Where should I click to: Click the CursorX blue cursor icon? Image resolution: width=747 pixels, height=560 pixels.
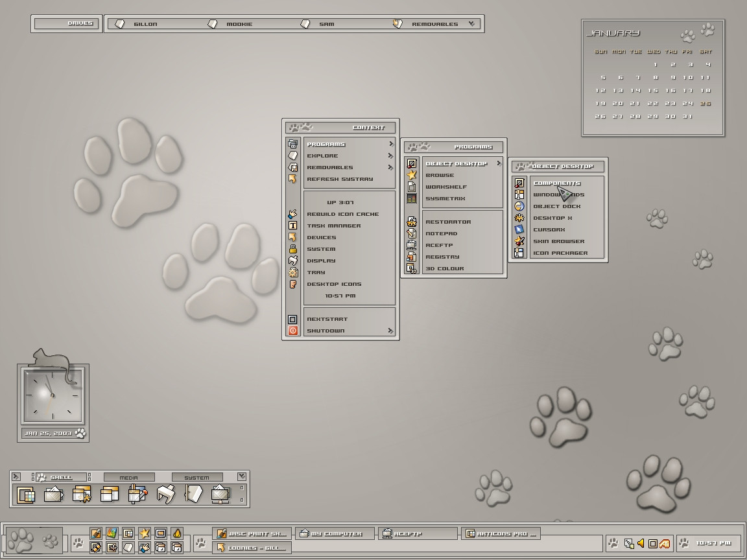519,229
